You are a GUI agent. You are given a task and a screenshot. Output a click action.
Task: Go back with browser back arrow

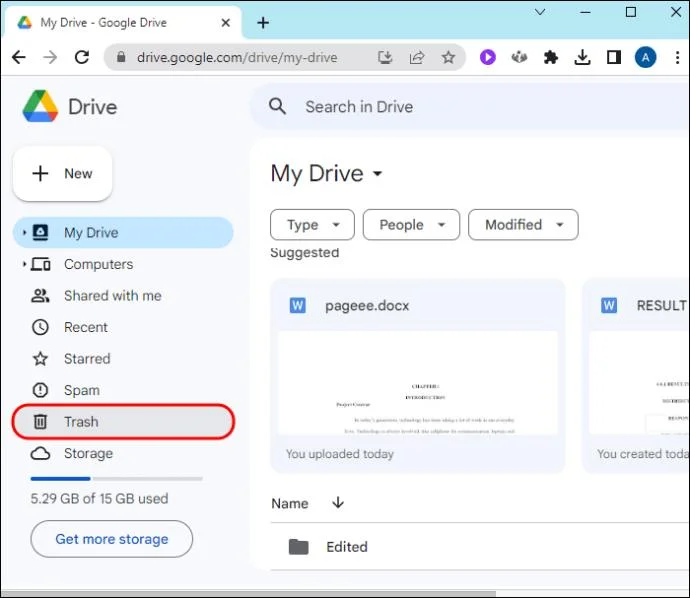click(18, 57)
